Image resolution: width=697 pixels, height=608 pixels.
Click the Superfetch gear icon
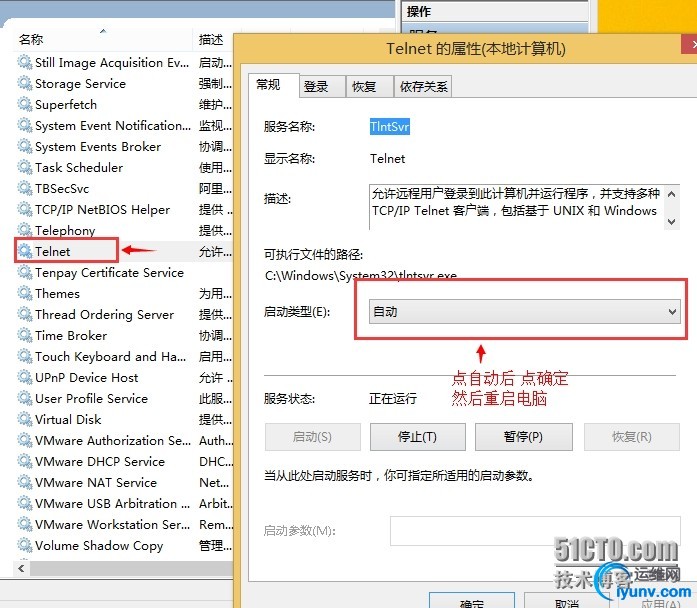point(24,104)
